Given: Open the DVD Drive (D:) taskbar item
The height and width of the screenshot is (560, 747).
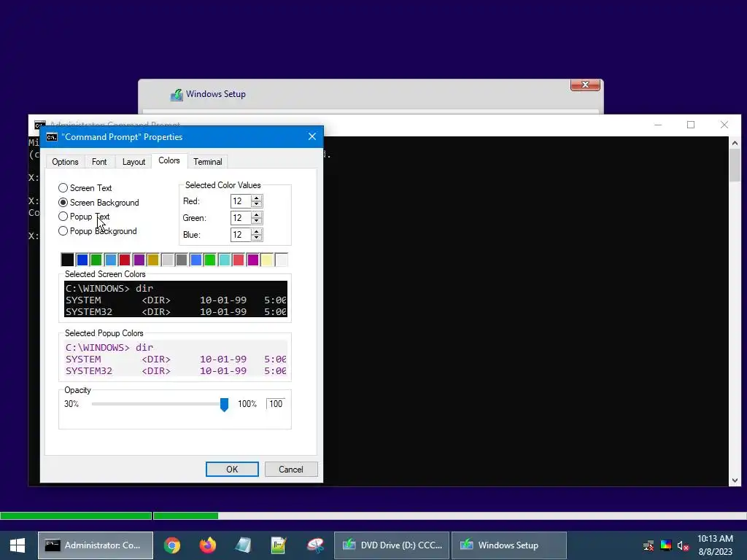Looking at the screenshot, I should coord(392,545).
